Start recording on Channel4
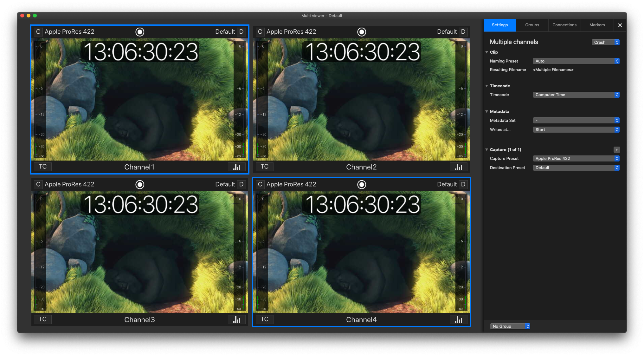The width and height of the screenshot is (644, 356). coord(362,184)
